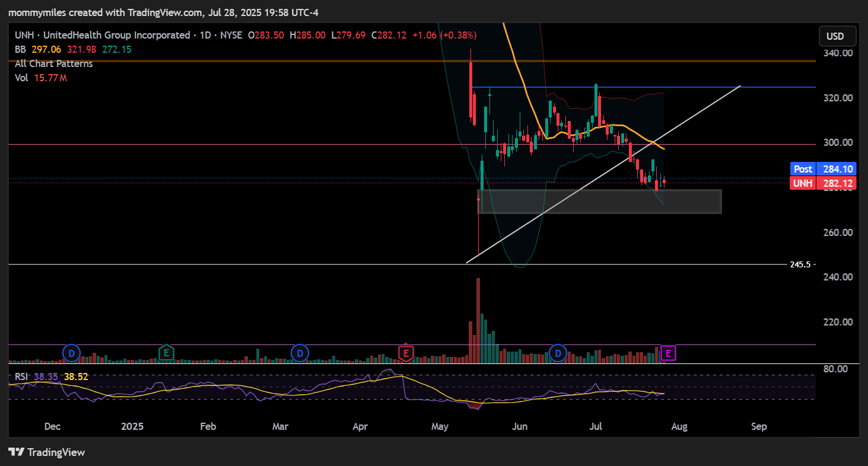
Task: Open the green earnings E marker in January
Action: tap(166, 353)
